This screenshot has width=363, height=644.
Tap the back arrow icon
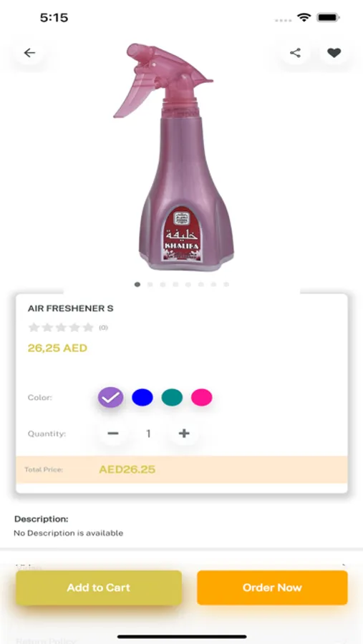pos(29,52)
